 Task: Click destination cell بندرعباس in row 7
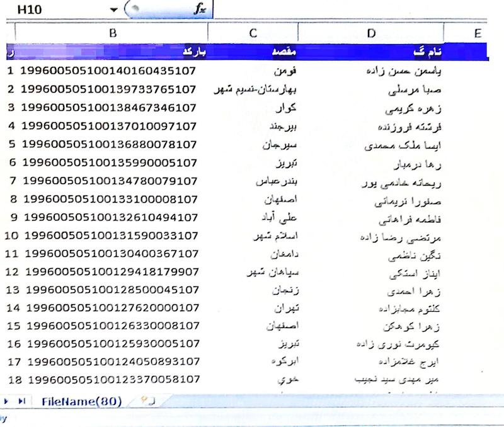pyautogui.click(x=277, y=181)
